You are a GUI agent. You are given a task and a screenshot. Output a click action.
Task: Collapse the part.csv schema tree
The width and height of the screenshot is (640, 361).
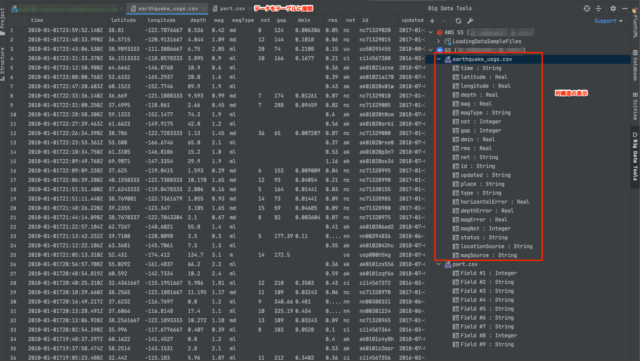pyautogui.click(x=439, y=264)
